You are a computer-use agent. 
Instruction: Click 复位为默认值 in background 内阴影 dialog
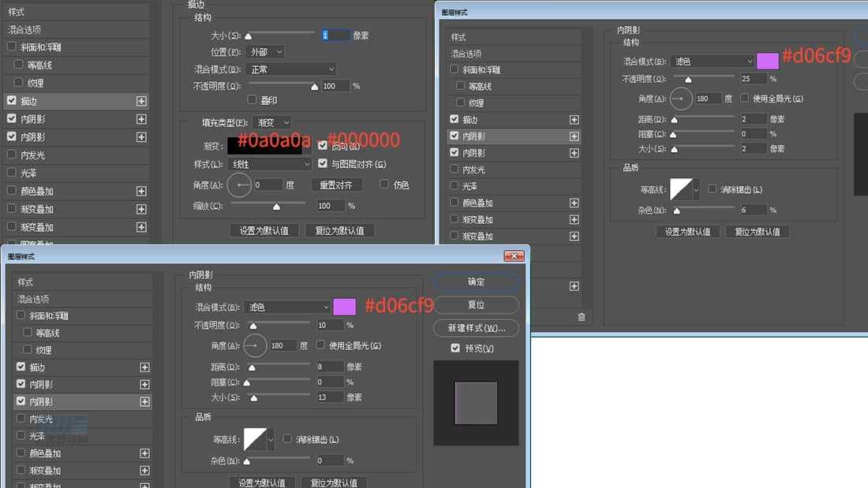[x=758, y=232]
